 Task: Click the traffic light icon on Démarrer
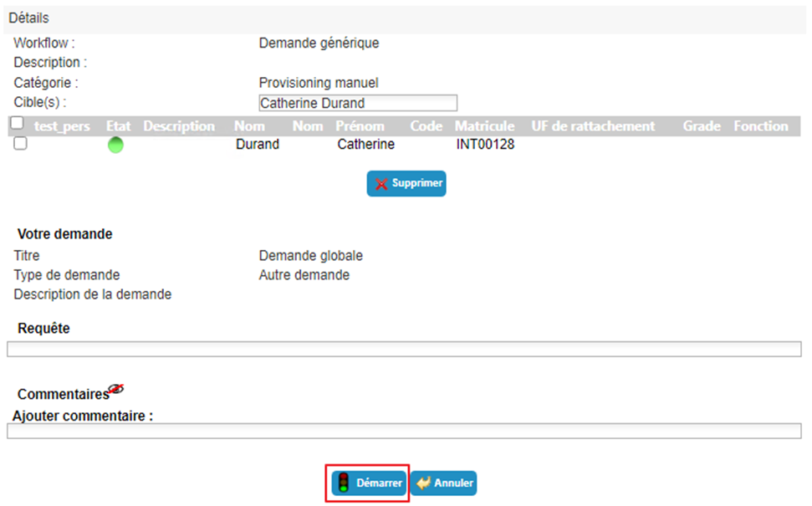click(343, 483)
